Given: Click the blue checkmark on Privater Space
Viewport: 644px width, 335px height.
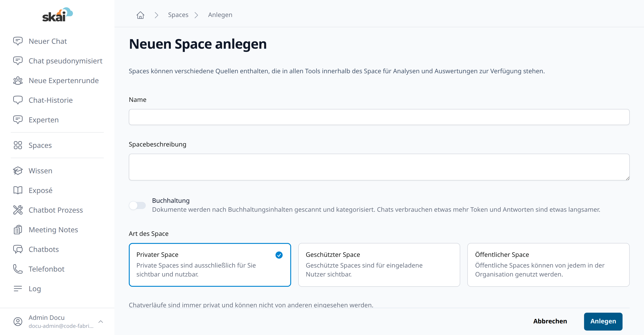Looking at the screenshot, I should click(279, 255).
